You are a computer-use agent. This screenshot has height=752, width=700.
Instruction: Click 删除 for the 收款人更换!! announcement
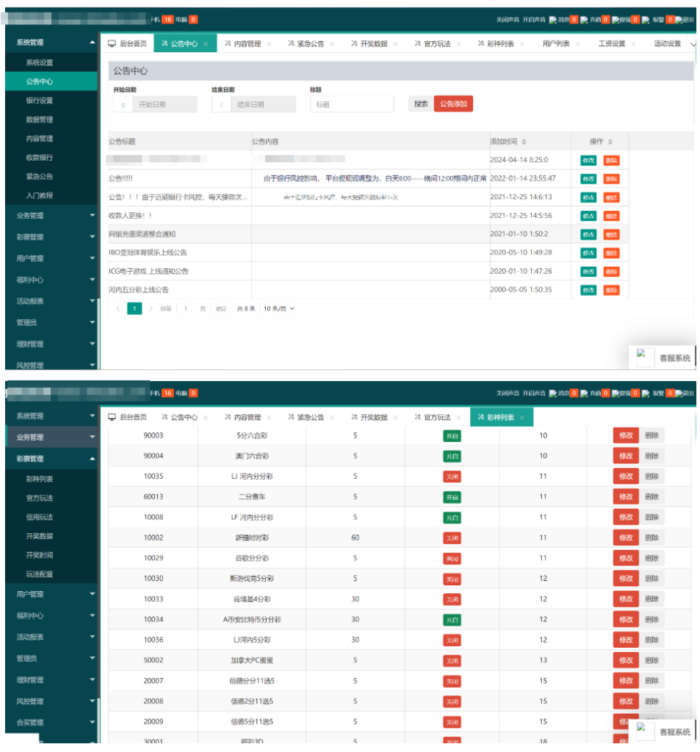coord(611,217)
